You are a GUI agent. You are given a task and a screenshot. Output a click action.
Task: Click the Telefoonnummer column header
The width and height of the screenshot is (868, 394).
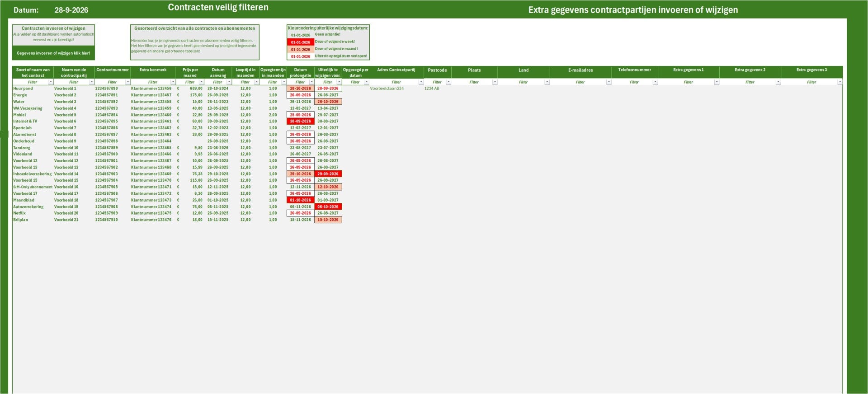634,72
